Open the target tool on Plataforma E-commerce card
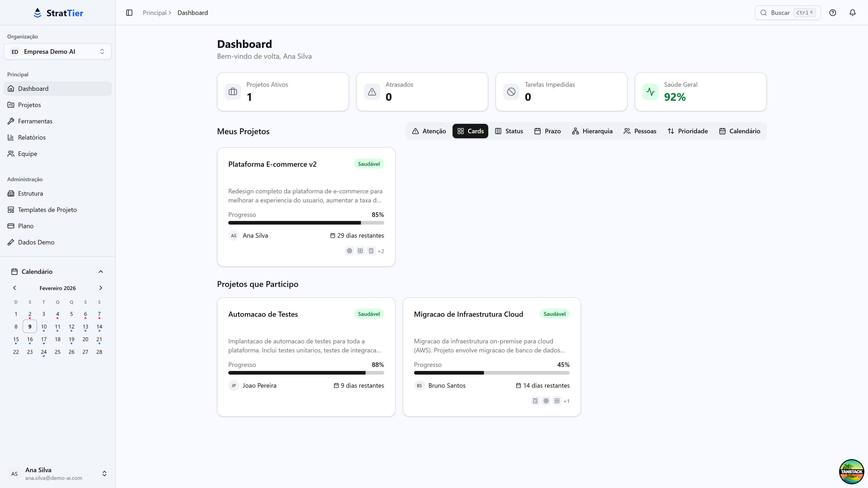Viewport: 868px width, 488px height. coord(349,251)
